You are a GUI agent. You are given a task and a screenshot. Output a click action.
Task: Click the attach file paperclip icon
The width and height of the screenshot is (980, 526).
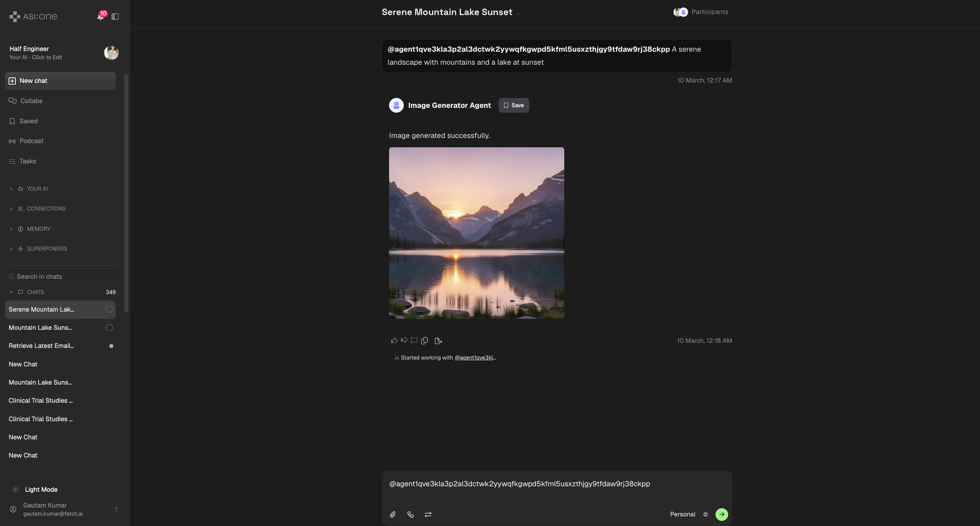click(392, 515)
